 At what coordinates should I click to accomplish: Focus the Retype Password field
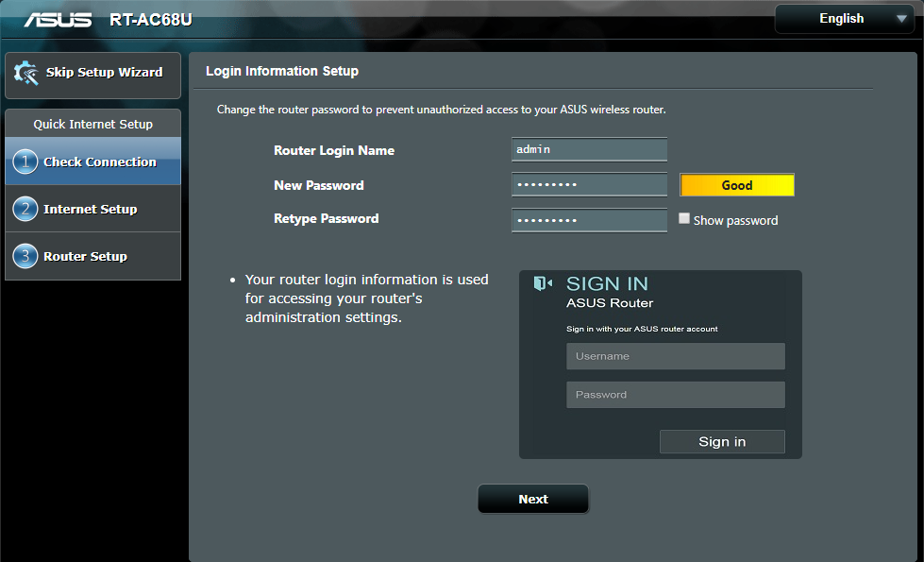pyautogui.click(x=589, y=220)
